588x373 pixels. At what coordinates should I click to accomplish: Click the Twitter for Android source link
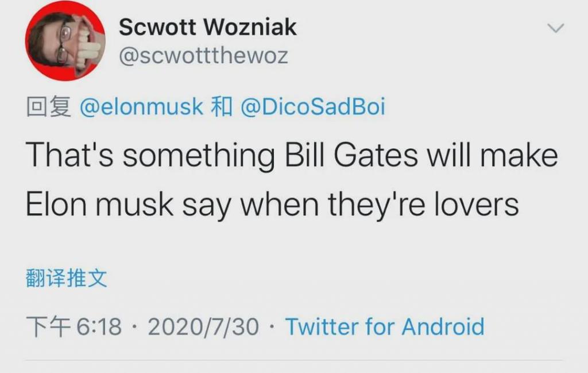point(385,326)
